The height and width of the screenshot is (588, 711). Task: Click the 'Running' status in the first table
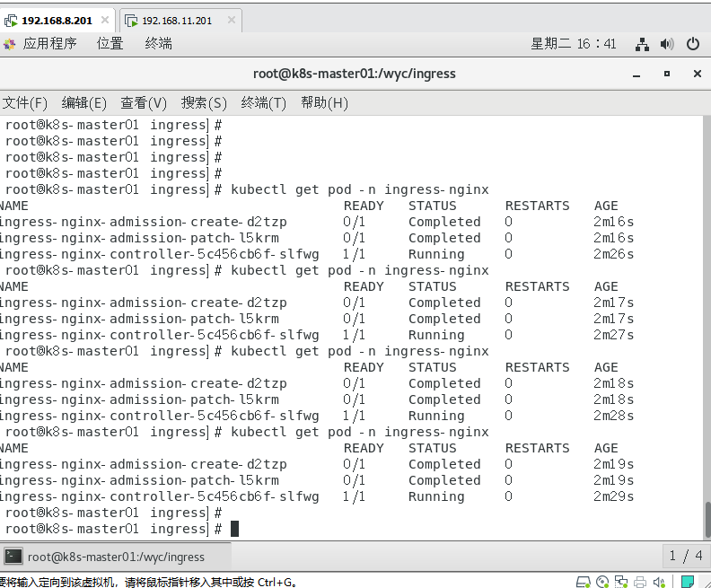[x=436, y=254]
